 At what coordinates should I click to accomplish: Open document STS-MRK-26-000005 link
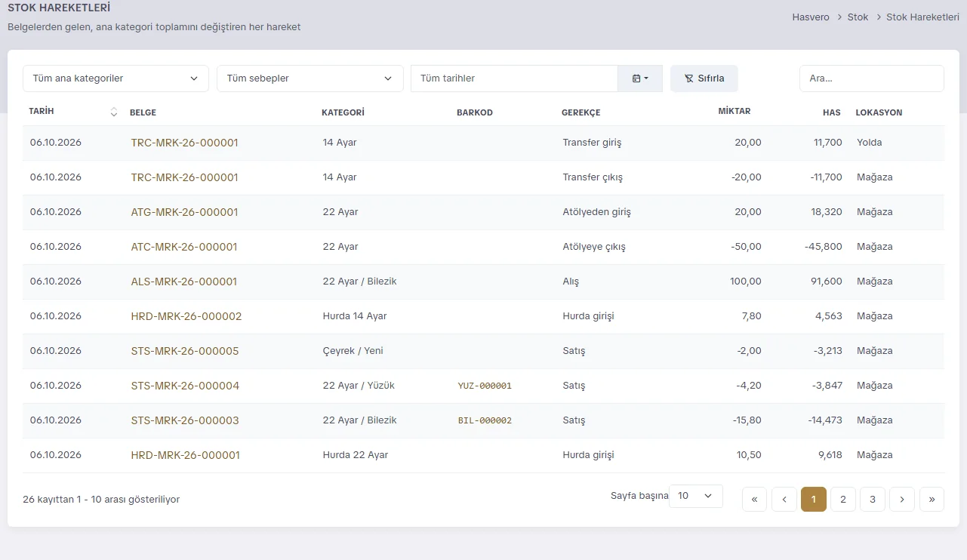pos(185,351)
